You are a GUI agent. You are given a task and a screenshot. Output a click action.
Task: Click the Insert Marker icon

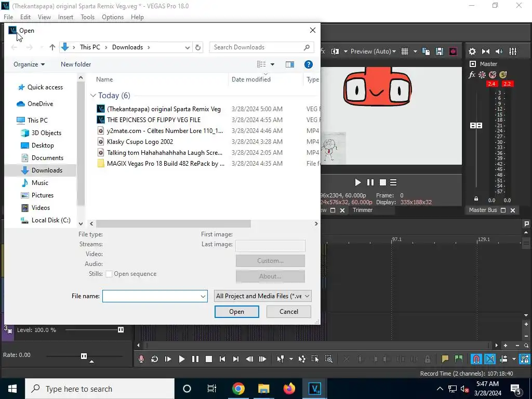coord(445,359)
